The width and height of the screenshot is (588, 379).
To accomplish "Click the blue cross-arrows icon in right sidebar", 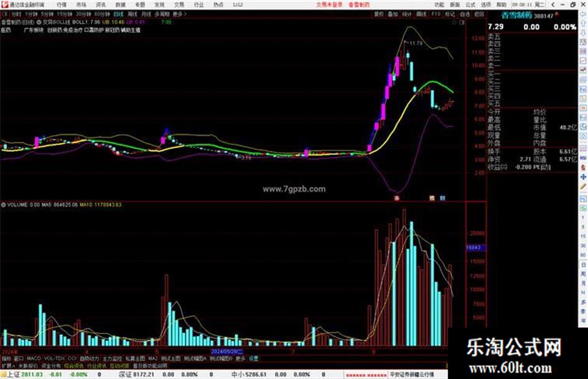I will [583, 177].
